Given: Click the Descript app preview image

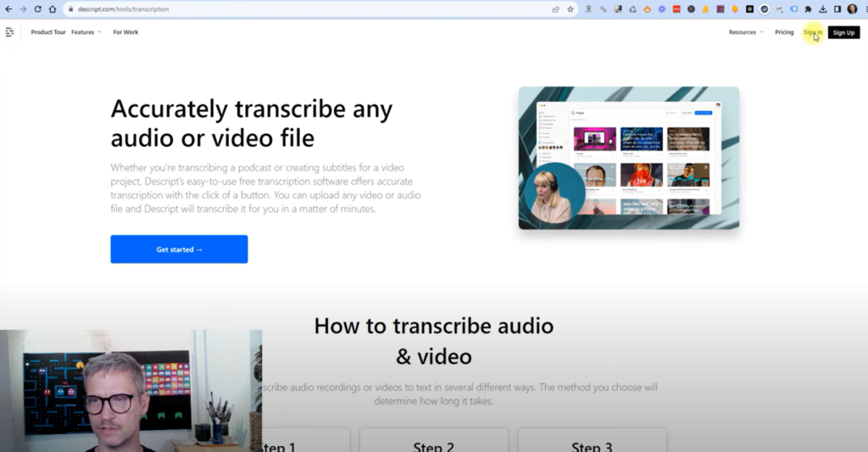Looking at the screenshot, I should coord(629,158).
